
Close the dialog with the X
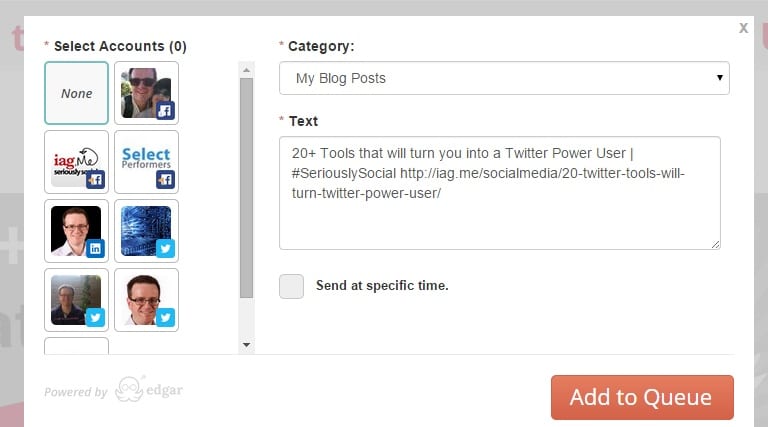(x=744, y=28)
